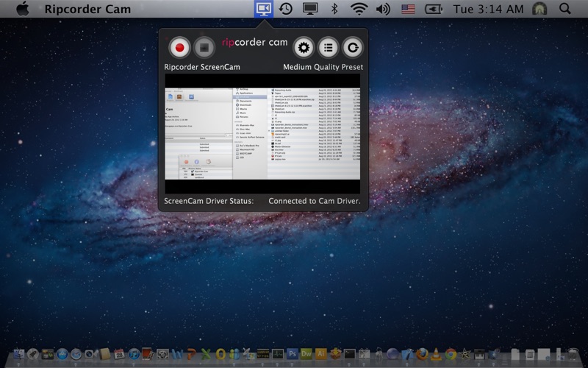Start recording with the red record button
The height and width of the screenshot is (368, 588).
[x=179, y=48]
